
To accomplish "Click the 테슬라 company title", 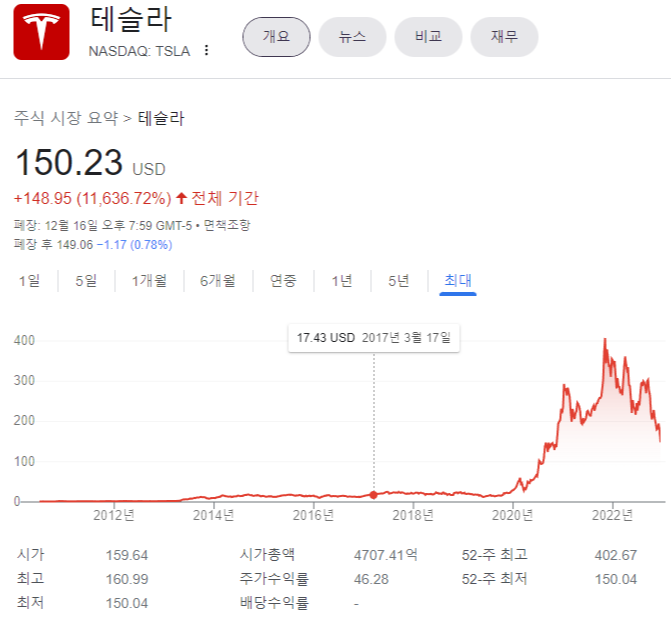I will [x=131, y=20].
